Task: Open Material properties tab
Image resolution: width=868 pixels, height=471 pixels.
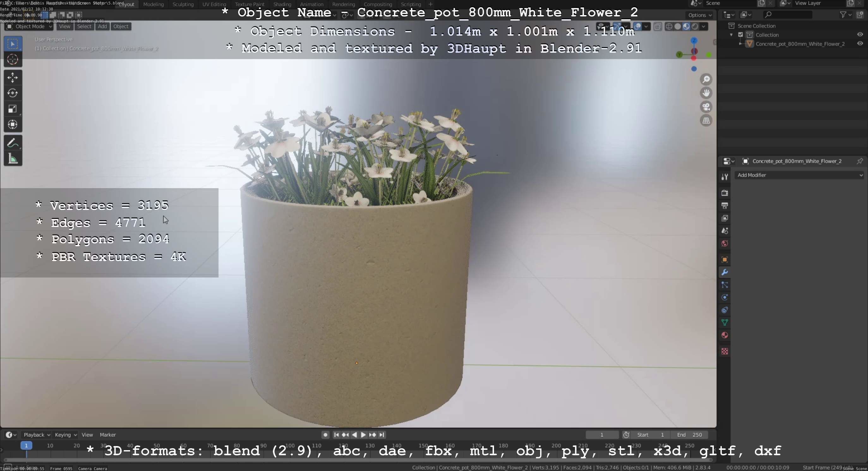Action: (725, 335)
